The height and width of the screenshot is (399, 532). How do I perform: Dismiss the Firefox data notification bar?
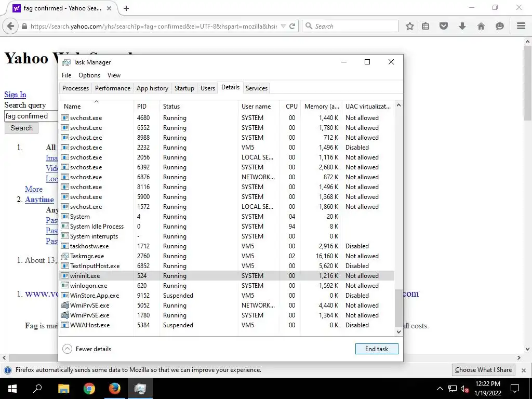tap(524, 370)
